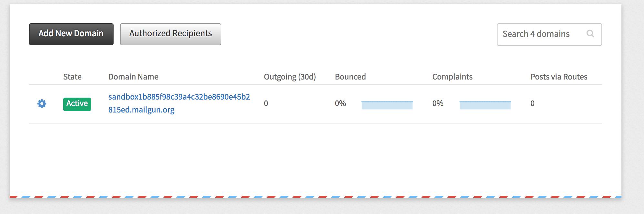Open the sandbox mailgun.org domain link
The width and height of the screenshot is (644, 214).
[179, 103]
